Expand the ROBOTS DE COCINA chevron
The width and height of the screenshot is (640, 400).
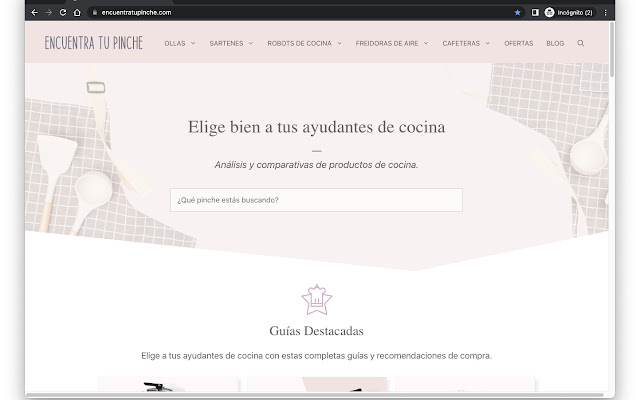[339, 43]
